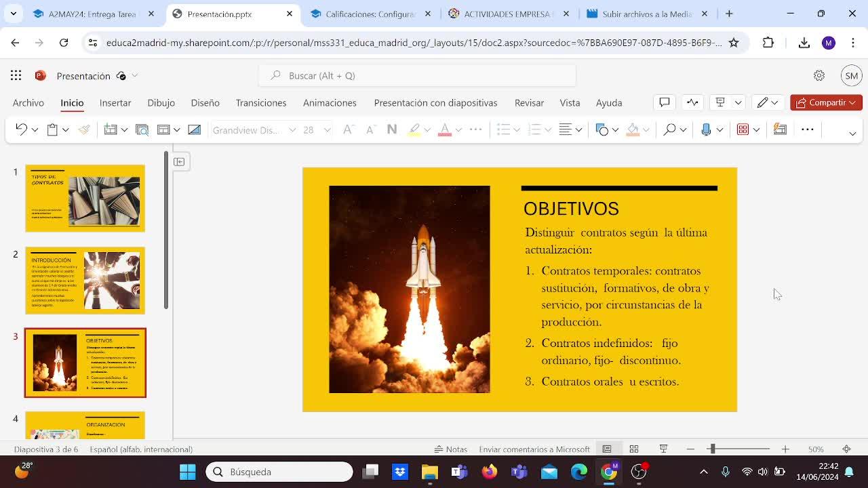Expand the pencil editing mode dropdown
This screenshot has width=868, height=488.
click(774, 102)
